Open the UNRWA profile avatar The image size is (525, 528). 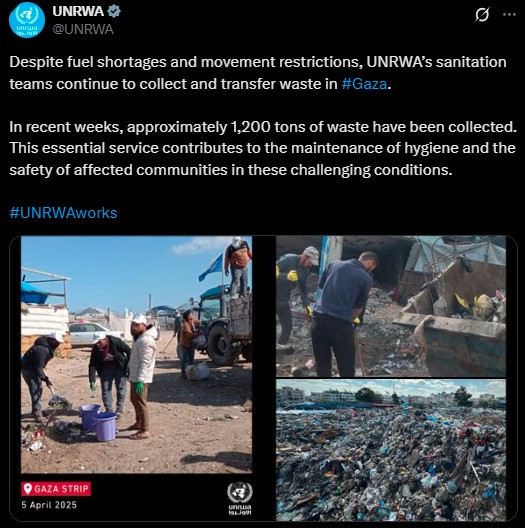[27, 20]
